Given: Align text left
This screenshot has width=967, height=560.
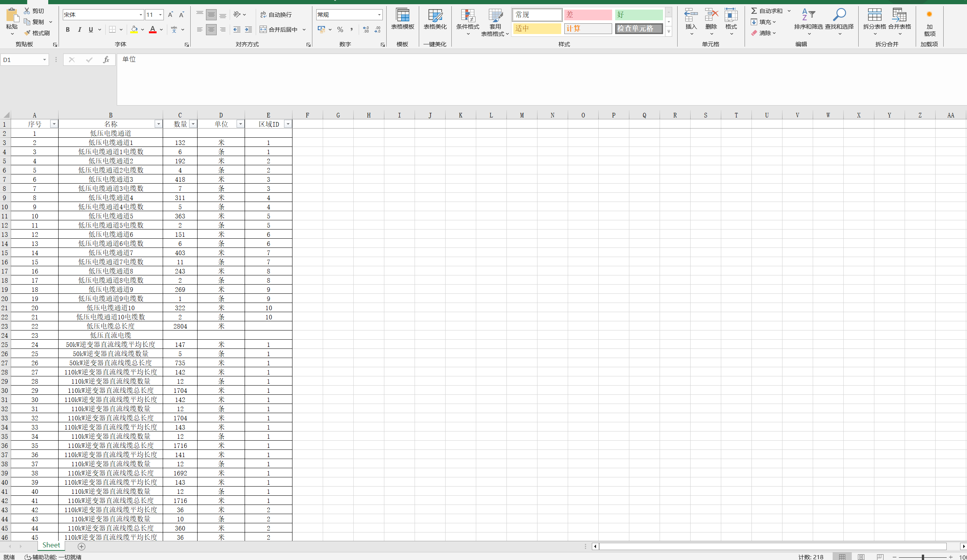Looking at the screenshot, I should point(199,29).
